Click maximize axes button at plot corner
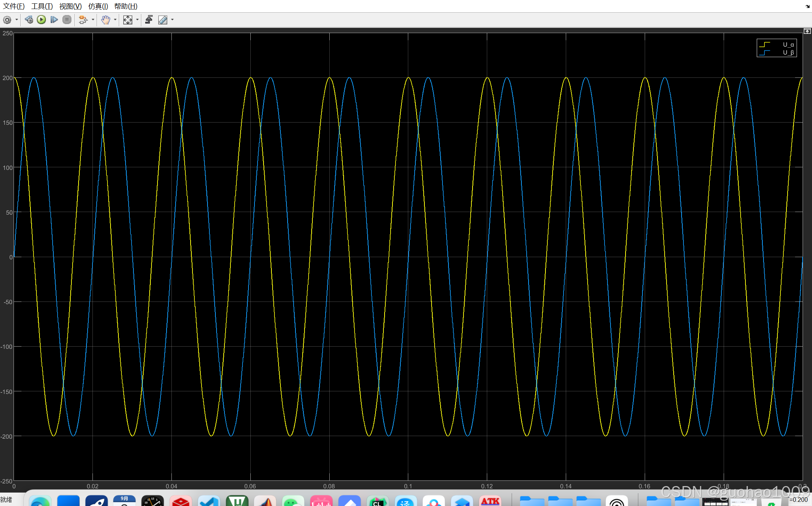Image resolution: width=812 pixels, height=506 pixels. tap(807, 31)
